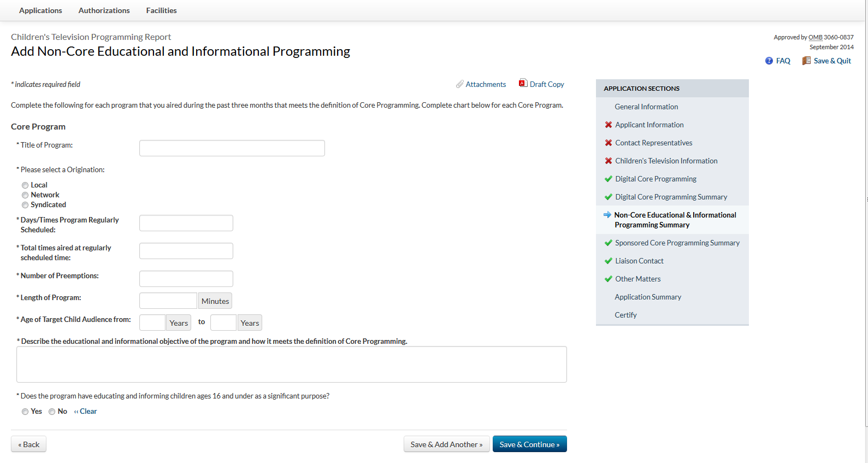Click the FAQ help icon

(769, 61)
